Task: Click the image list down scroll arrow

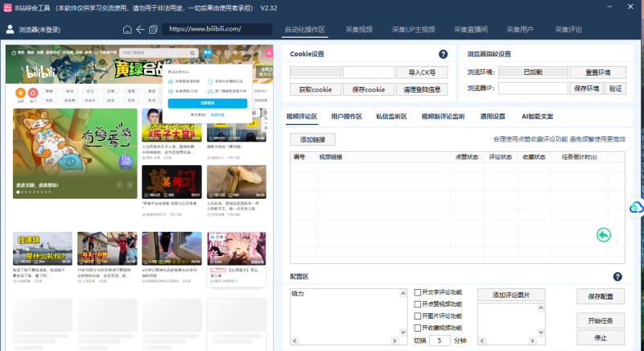Action: click(x=541, y=332)
